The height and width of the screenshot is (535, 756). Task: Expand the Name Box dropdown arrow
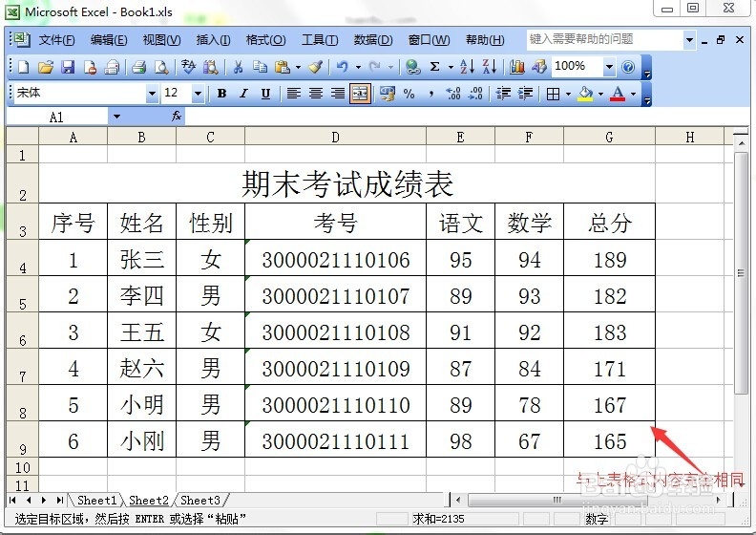tap(116, 117)
